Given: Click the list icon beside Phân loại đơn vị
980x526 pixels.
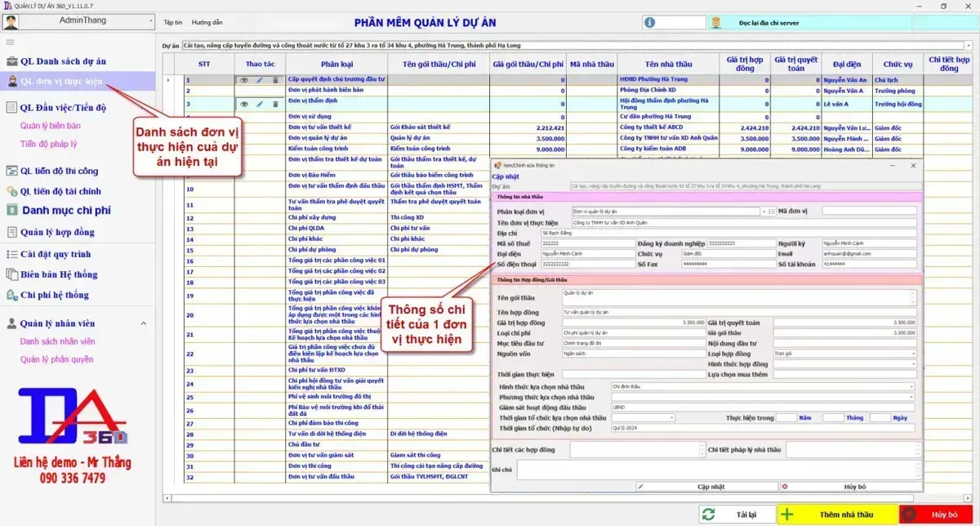Looking at the screenshot, I should (x=770, y=212).
